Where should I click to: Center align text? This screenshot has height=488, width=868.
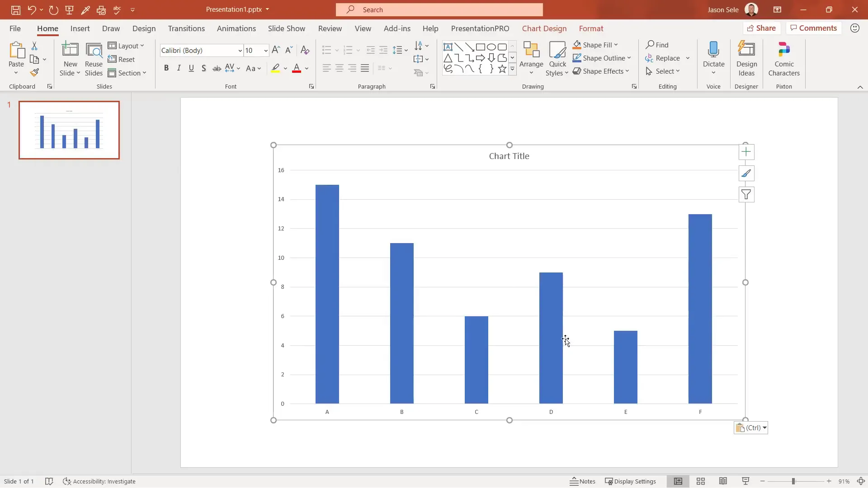pyautogui.click(x=340, y=68)
